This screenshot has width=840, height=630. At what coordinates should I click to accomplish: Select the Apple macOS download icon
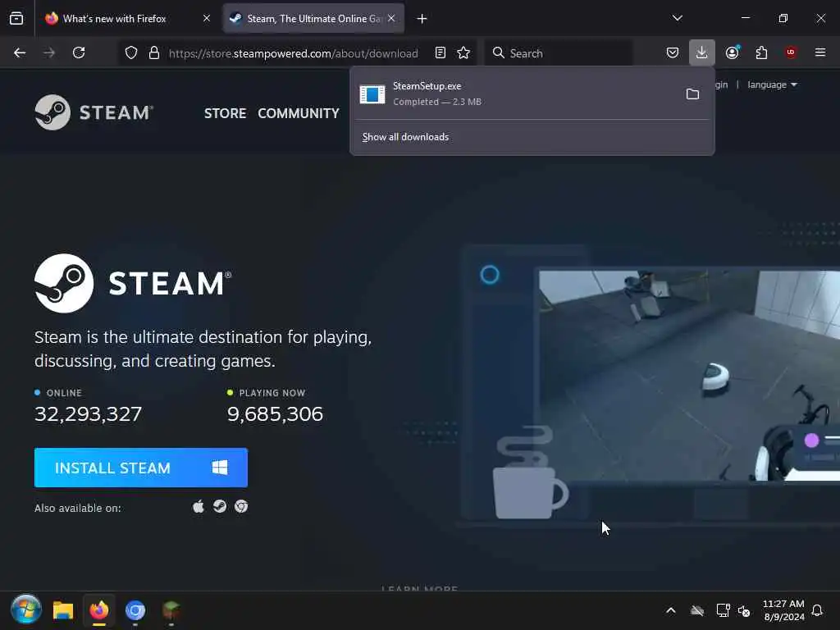pyautogui.click(x=199, y=507)
